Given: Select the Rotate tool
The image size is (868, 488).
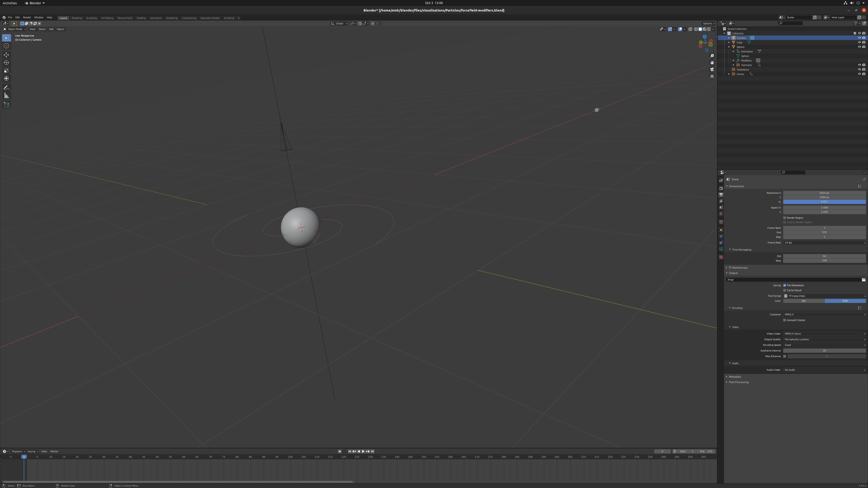Looking at the screenshot, I should [x=6, y=63].
